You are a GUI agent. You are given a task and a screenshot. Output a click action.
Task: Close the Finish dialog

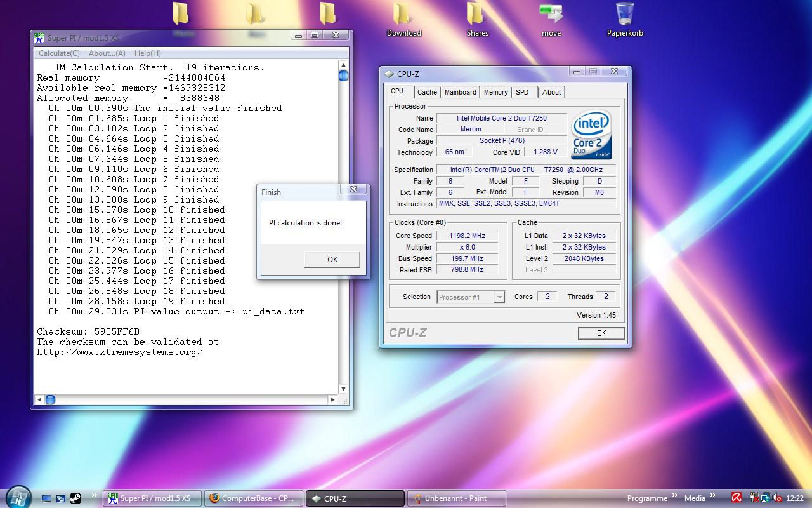pyautogui.click(x=353, y=189)
